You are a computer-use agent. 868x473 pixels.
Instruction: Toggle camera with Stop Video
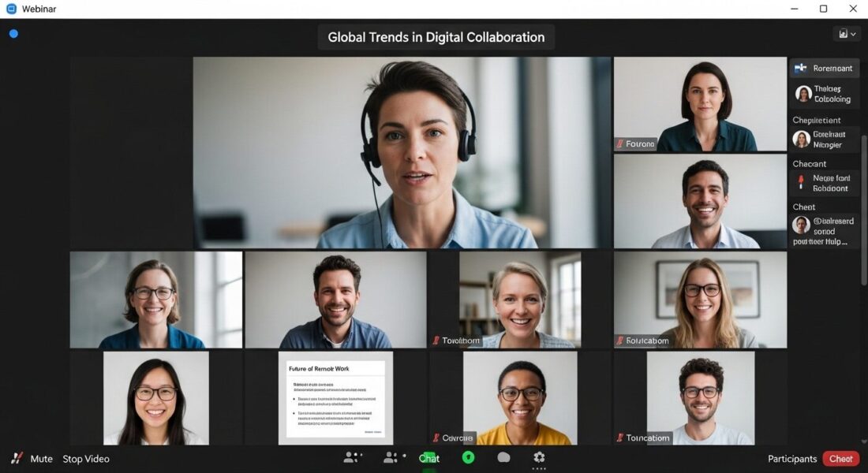[86, 459]
